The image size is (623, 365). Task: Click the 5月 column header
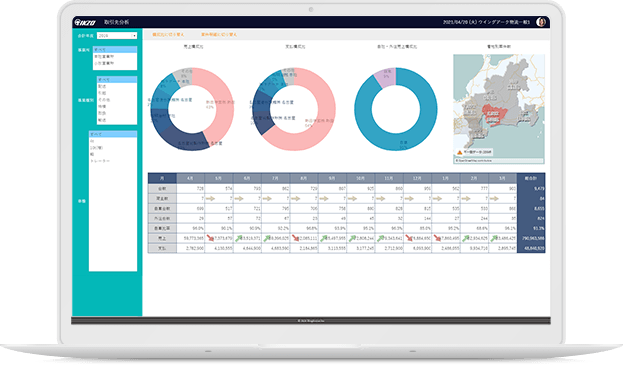[219, 178]
